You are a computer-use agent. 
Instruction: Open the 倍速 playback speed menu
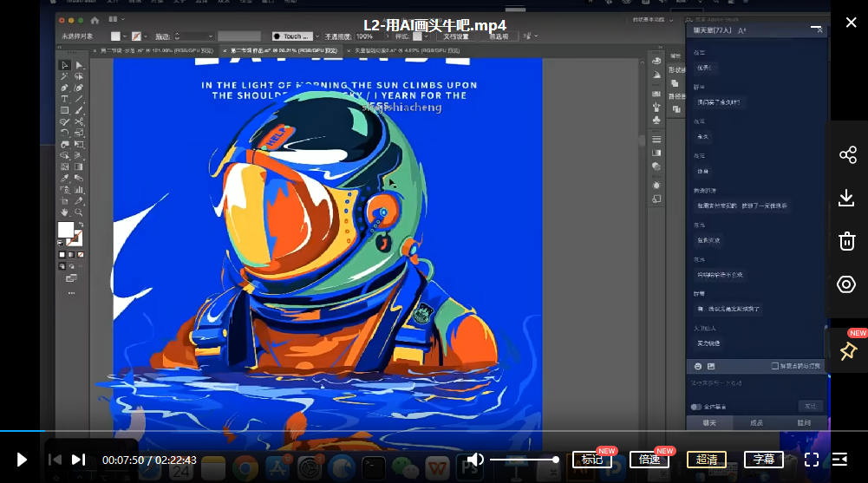coord(649,460)
